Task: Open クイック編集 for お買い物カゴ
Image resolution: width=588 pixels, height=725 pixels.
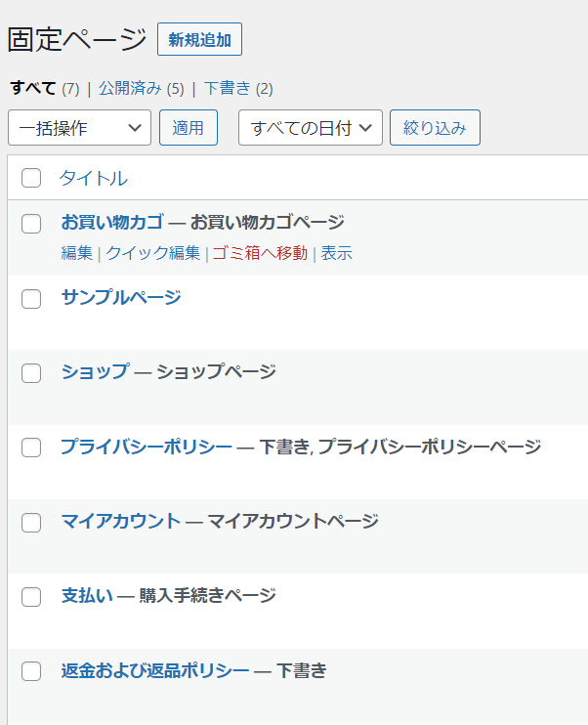Action: (152, 253)
